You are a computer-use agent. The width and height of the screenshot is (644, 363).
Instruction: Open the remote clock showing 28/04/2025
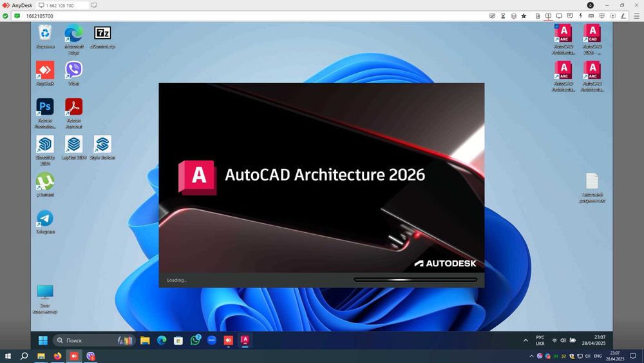click(x=594, y=340)
